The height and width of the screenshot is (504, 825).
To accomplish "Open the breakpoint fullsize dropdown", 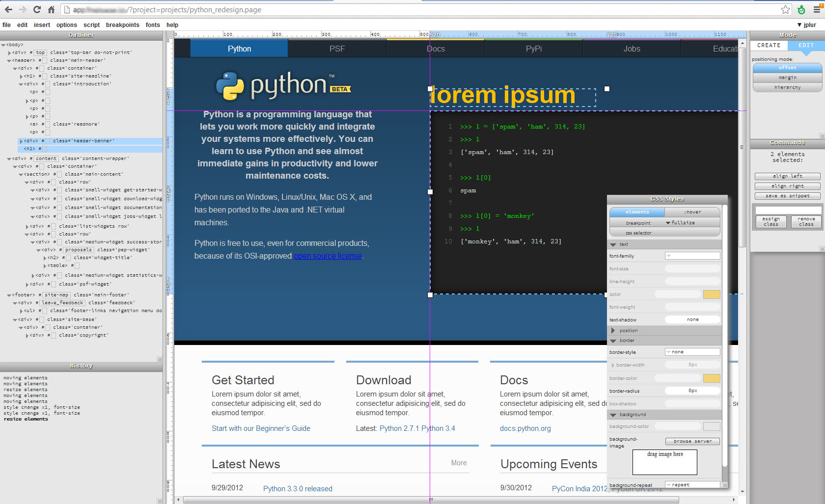I will [680, 223].
